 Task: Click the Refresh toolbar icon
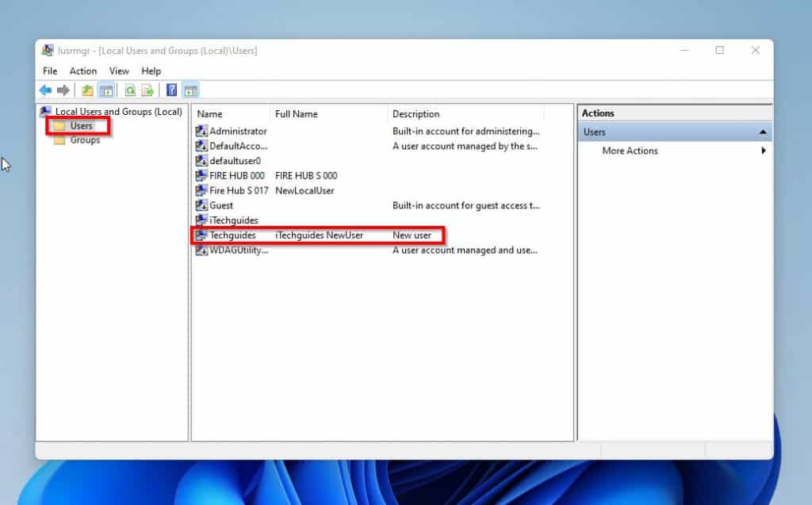tap(130, 90)
